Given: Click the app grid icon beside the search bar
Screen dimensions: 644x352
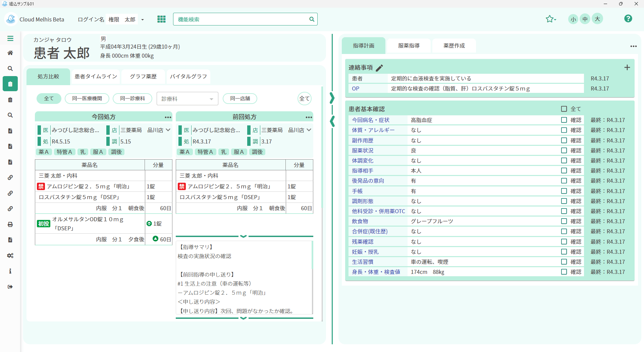Looking at the screenshot, I should point(161,19).
